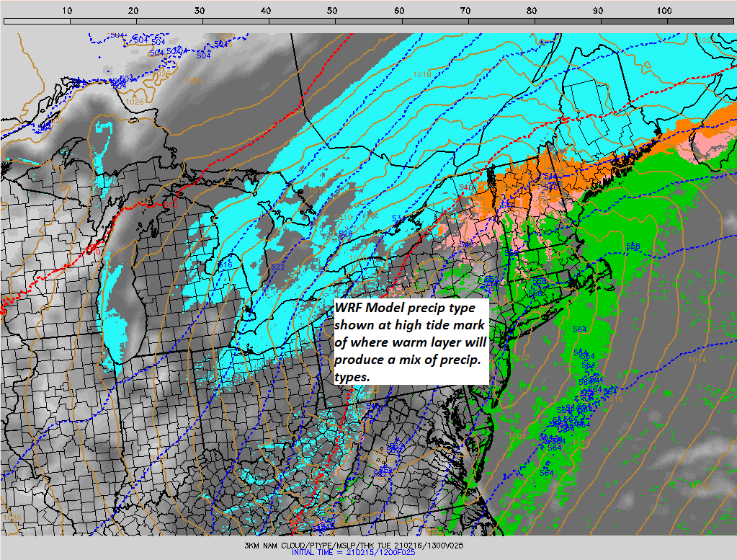The image size is (737, 560).
Task: Select the 100 label on the cloud scale
Action: 664,11
